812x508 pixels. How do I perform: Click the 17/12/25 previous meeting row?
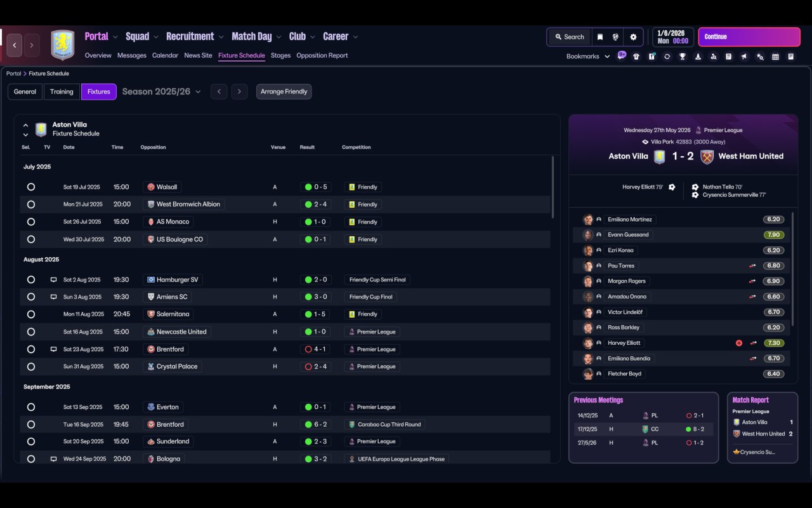coord(643,429)
